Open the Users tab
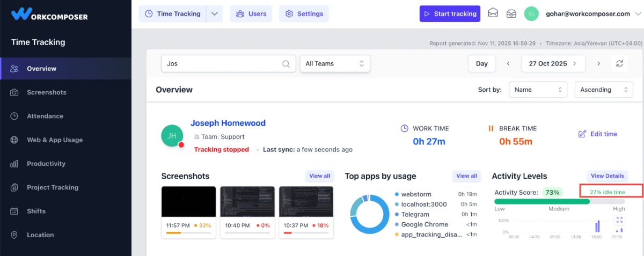The width and height of the screenshot is (644, 256). [251, 14]
